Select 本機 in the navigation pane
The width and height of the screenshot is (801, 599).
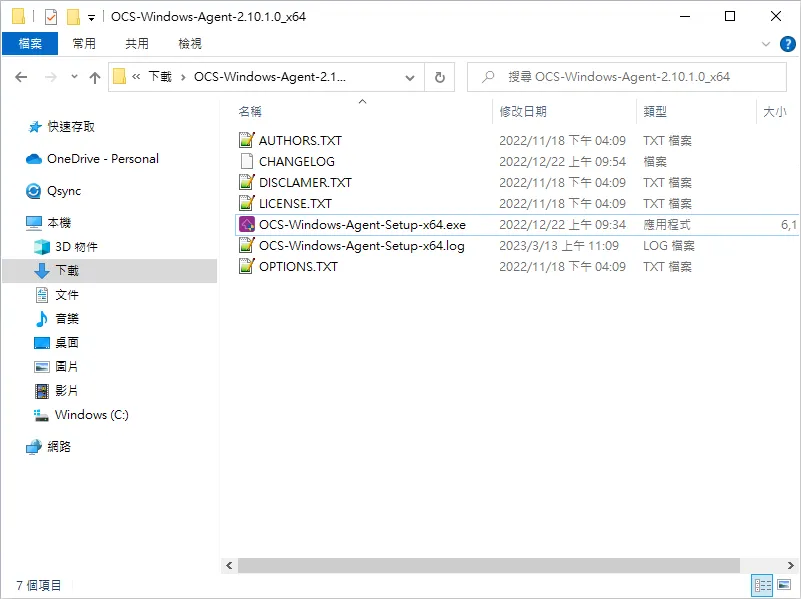(59, 223)
